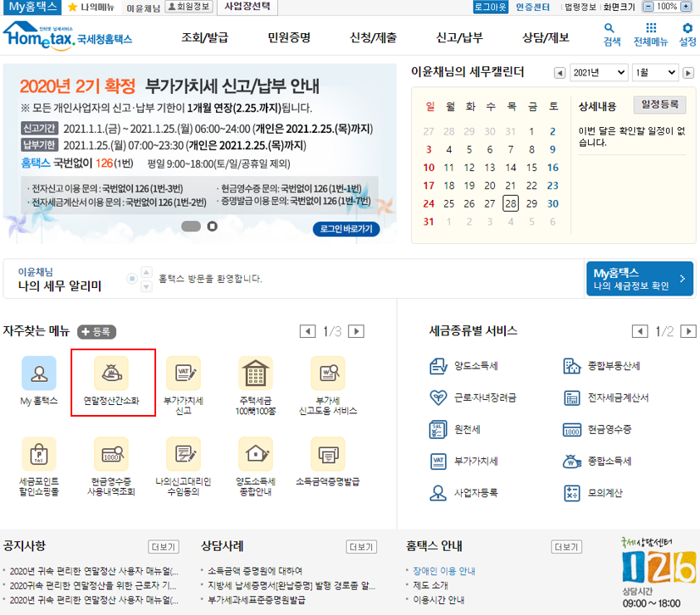Select 현금영수증 tax service
The width and height of the screenshot is (700, 615).
click(x=597, y=429)
